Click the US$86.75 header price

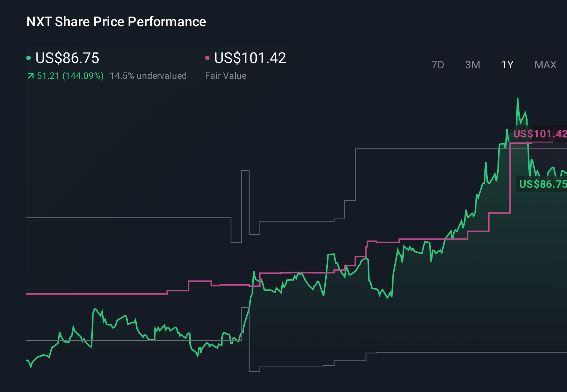68,58
